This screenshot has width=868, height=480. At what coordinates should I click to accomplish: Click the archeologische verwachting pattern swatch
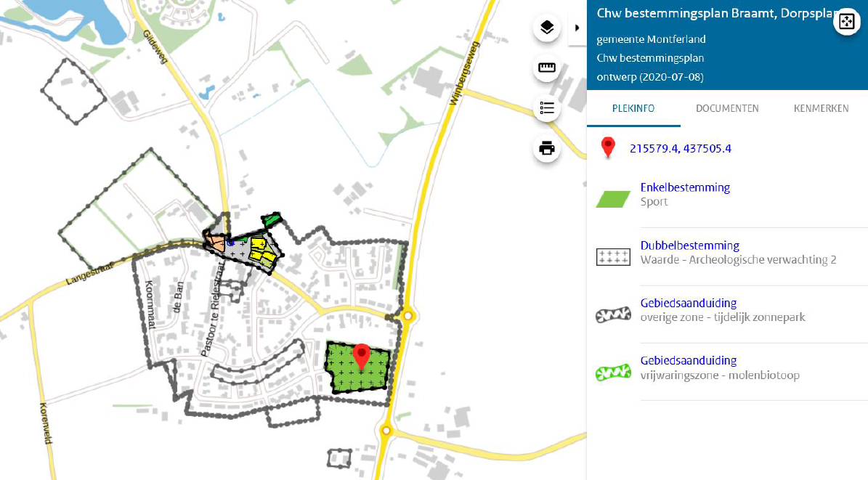pyautogui.click(x=613, y=257)
